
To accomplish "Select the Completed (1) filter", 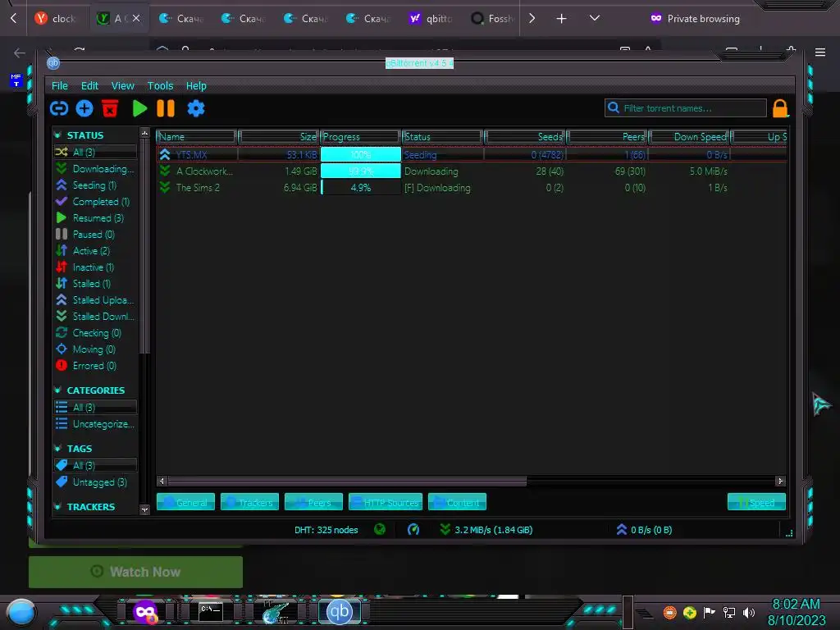I will 95,202.
